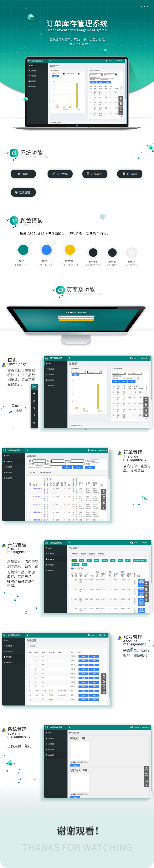Click user icon in collapsed sidebar
154x868 pixels.
(34, 415)
